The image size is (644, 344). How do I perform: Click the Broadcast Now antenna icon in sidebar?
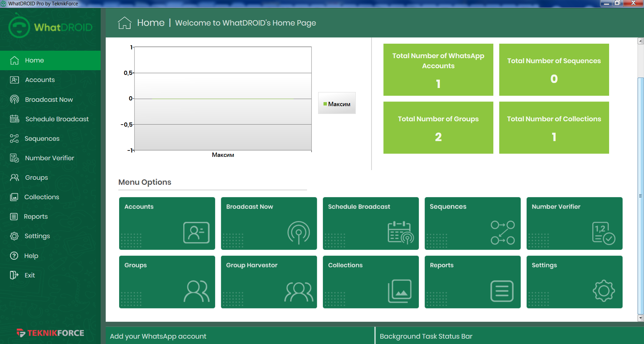tap(14, 99)
